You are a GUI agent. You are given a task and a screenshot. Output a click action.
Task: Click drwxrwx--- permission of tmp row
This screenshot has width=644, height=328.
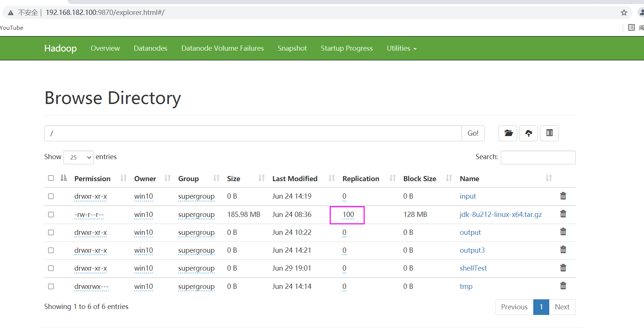[91, 286]
